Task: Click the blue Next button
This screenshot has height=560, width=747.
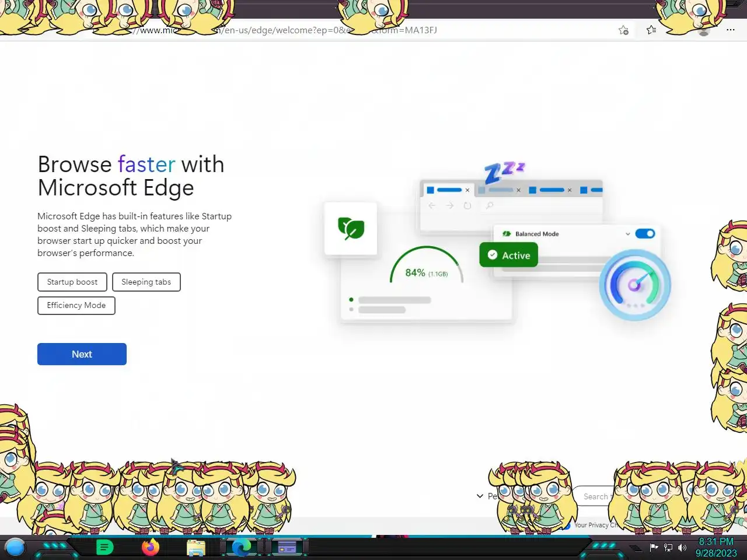Action: click(x=82, y=354)
